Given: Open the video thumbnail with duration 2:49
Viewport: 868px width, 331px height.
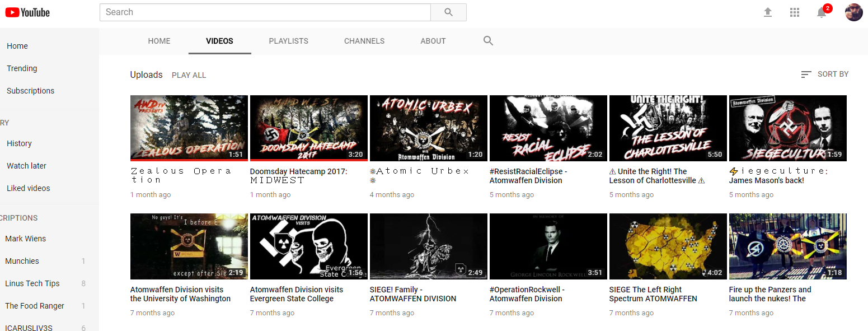Looking at the screenshot, I should click(428, 246).
